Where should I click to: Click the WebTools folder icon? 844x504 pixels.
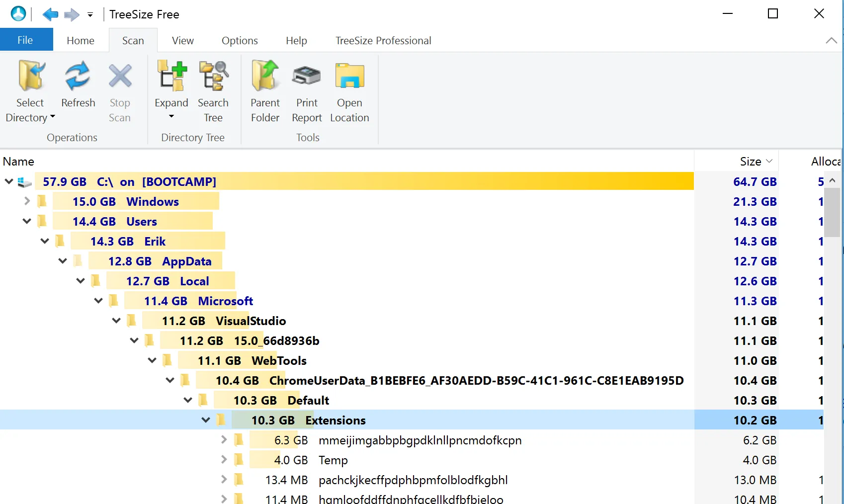168,360
